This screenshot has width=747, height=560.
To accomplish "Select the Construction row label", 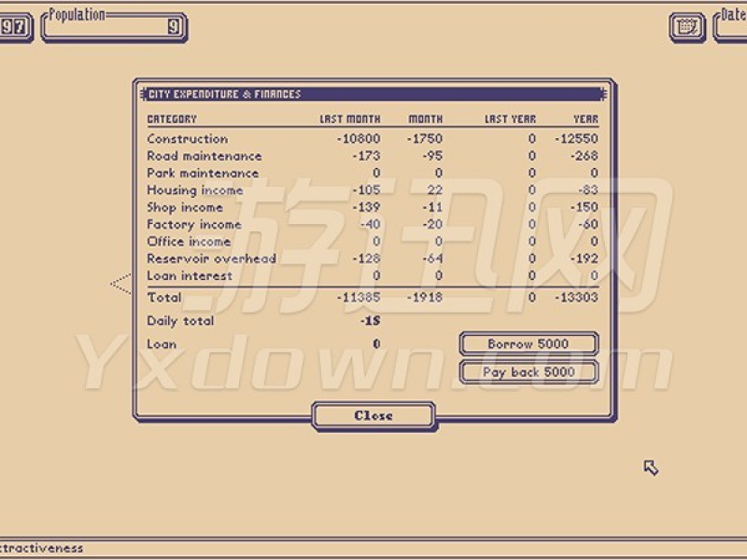I will coord(187,139).
